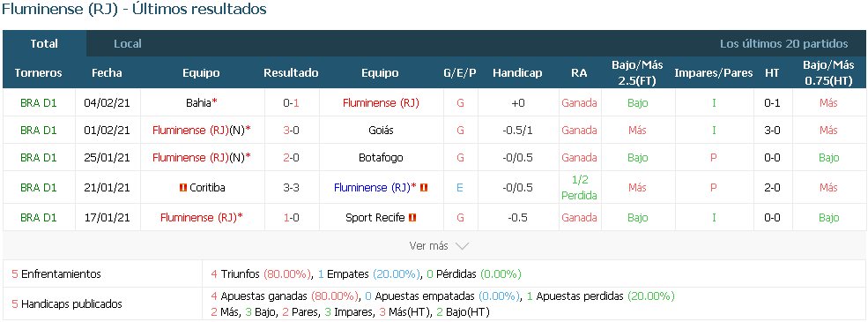
Task: Click the 3-0 score against Goiás
Action: point(291,131)
